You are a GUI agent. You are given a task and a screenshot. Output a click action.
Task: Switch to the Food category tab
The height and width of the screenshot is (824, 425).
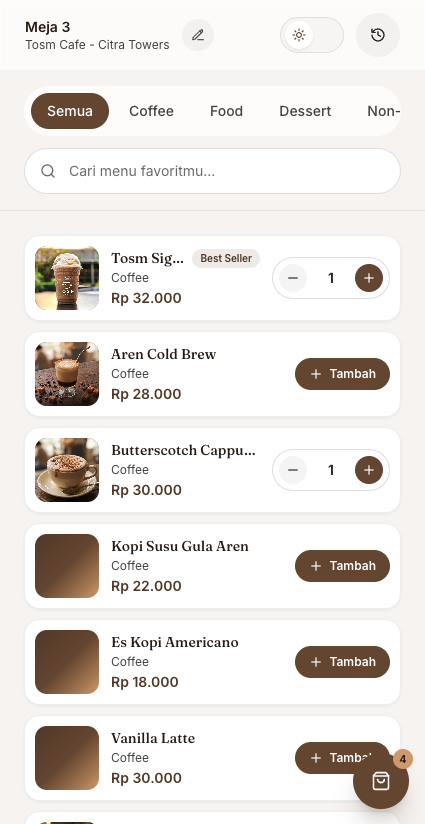click(x=226, y=111)
